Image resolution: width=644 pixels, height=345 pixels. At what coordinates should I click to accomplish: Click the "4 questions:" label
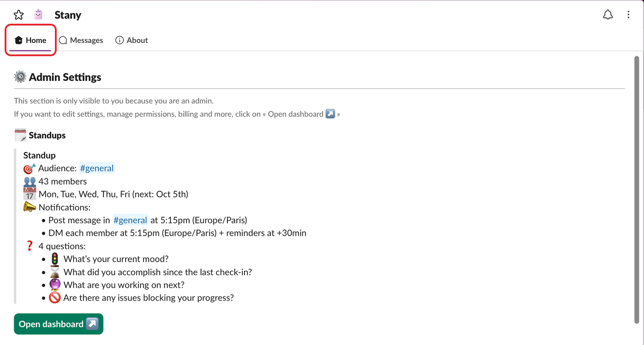click(x=62, y=246)
